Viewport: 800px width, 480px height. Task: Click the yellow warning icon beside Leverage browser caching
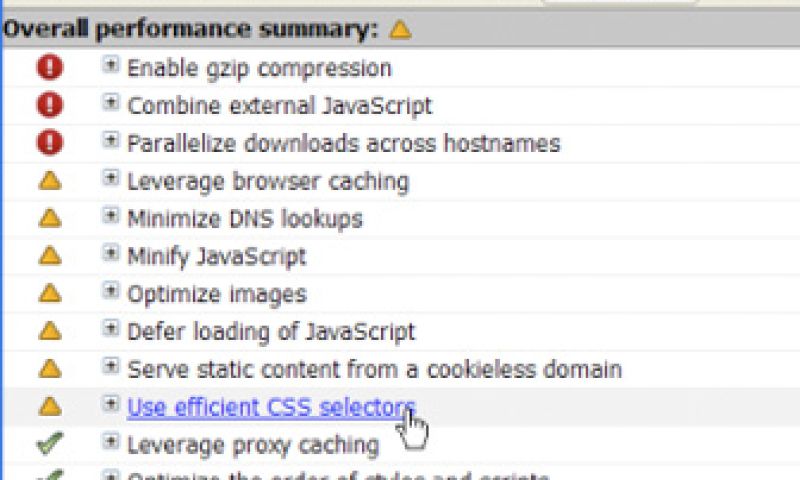pyautogui.click(x=50, y=181)
